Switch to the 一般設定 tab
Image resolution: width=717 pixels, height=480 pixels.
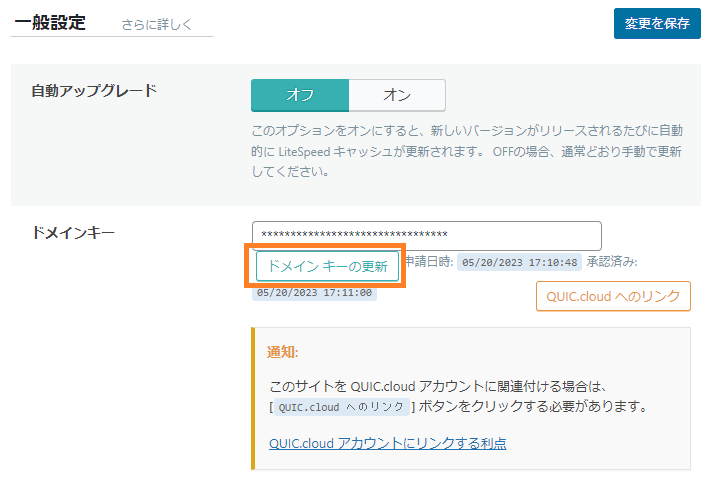[x=50, y=21]
